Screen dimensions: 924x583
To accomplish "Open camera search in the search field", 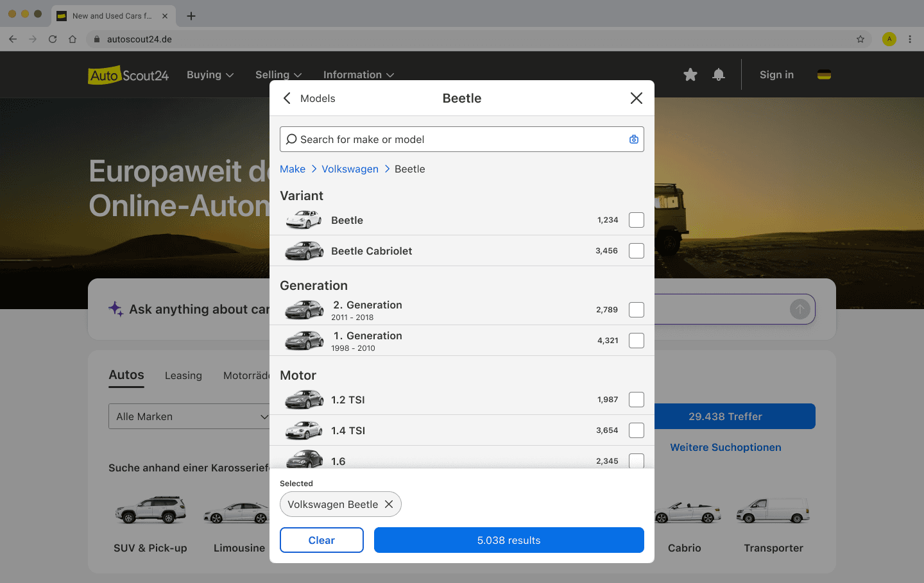I will (634, 139).
